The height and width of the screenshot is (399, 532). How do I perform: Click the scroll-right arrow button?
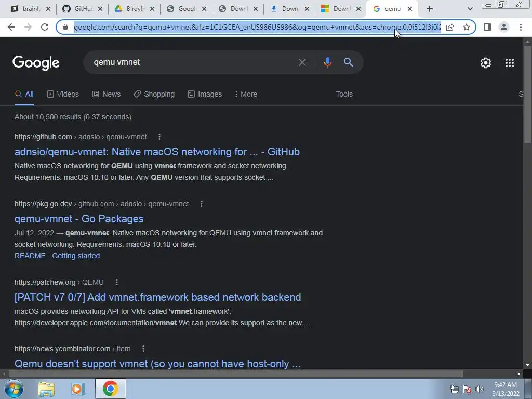coord(519,374)
